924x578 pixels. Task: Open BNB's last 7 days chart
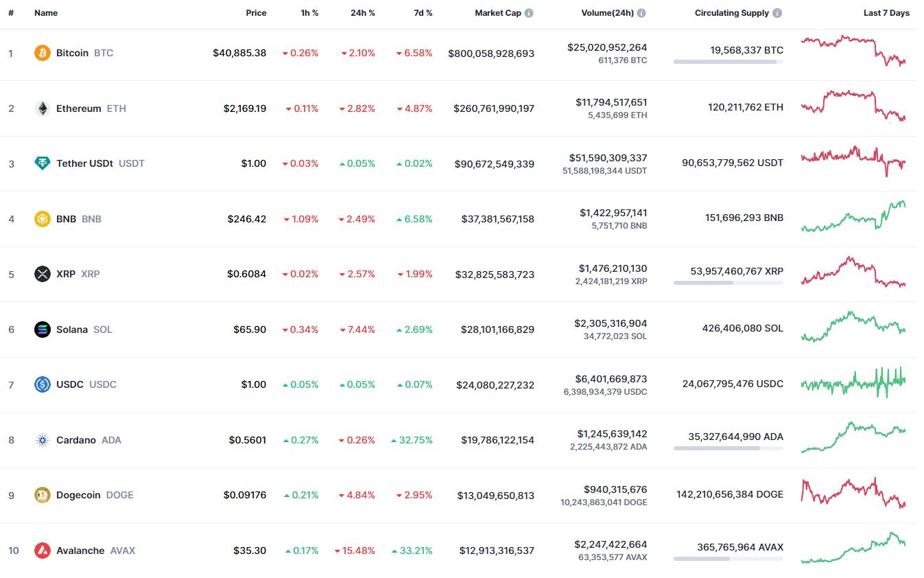click(853, 216)
